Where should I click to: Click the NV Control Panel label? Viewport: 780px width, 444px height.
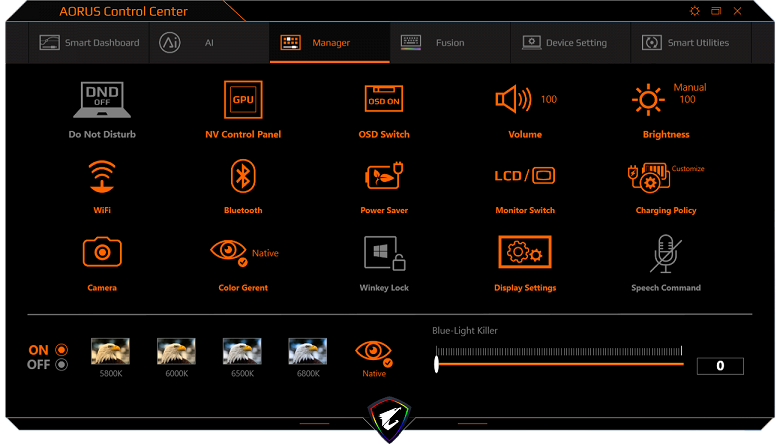pyautogui.click(x=243, y=134)
